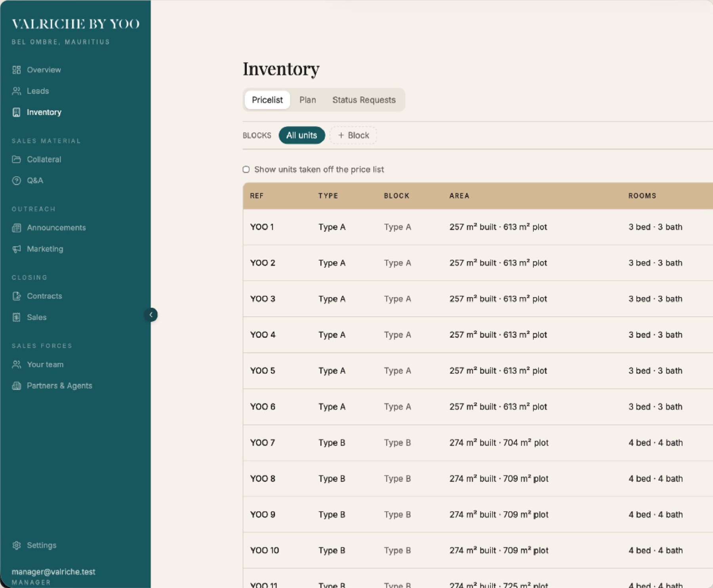The image size is (713, 588).
Task: Click the Settings gear icon
Action: 16,545
